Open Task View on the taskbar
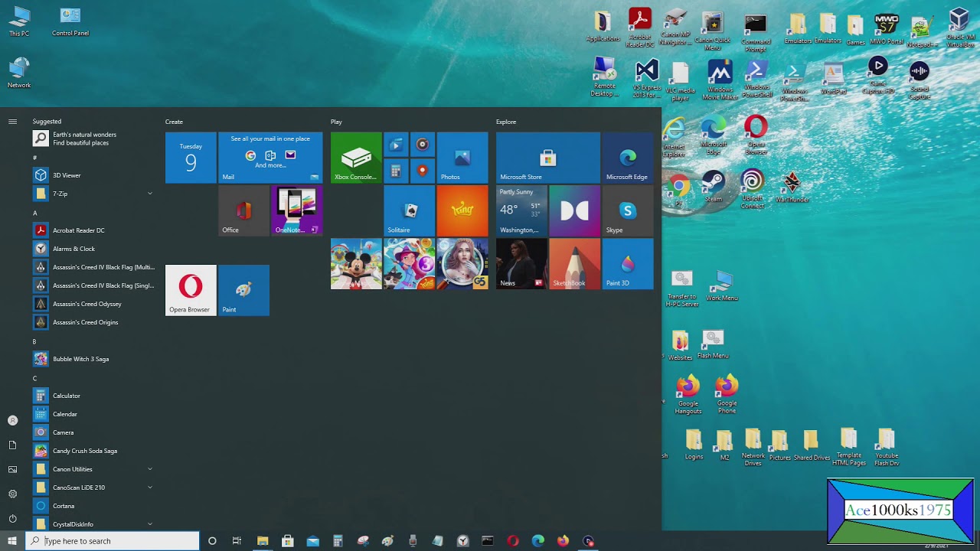Image resolution: width=980 pixels, height=551 pixels. click(237, 541)
